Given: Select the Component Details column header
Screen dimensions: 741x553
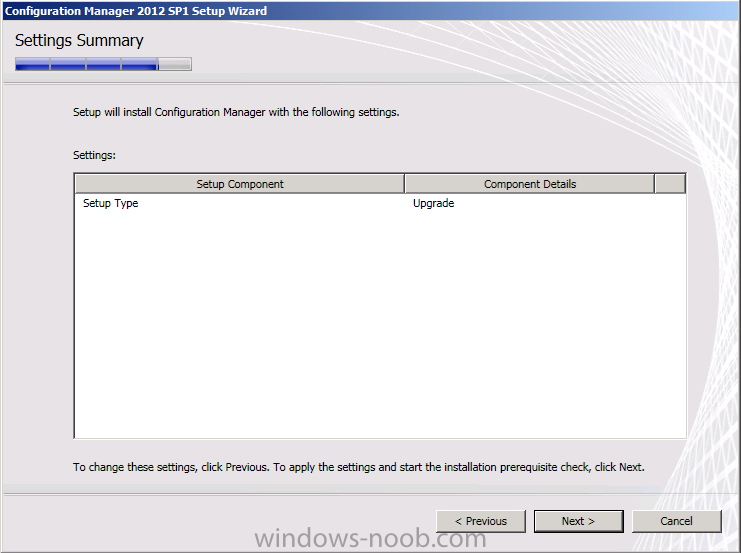Looking at the screenshot, I should [x=530, y=184].
